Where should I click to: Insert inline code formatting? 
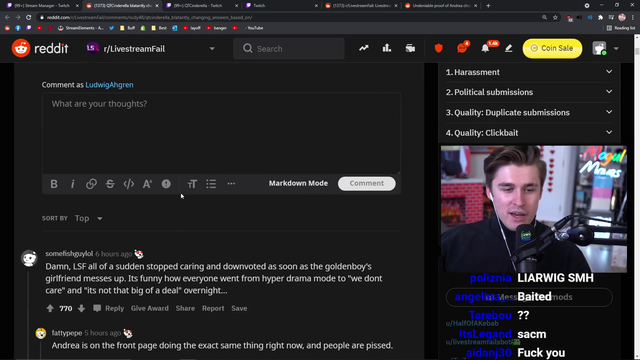click(129, 184)
